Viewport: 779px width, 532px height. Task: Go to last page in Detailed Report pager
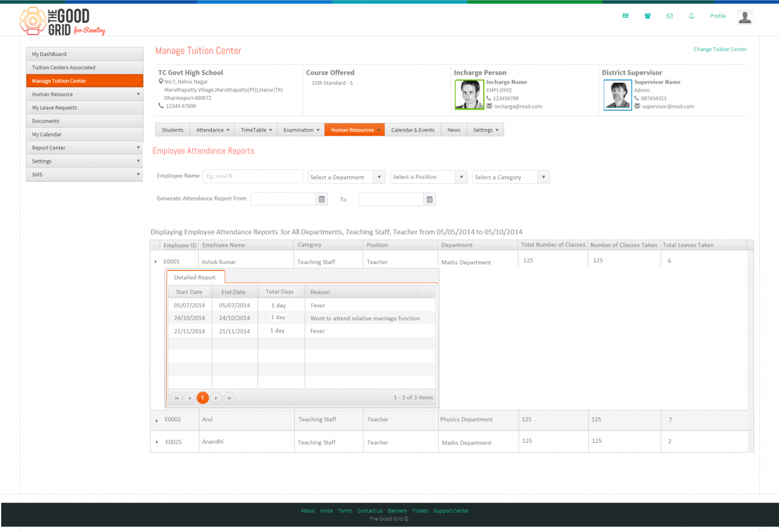pos(230,397)
